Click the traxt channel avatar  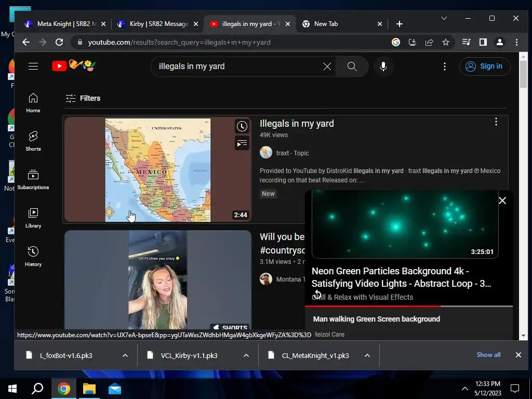[266, 153]
